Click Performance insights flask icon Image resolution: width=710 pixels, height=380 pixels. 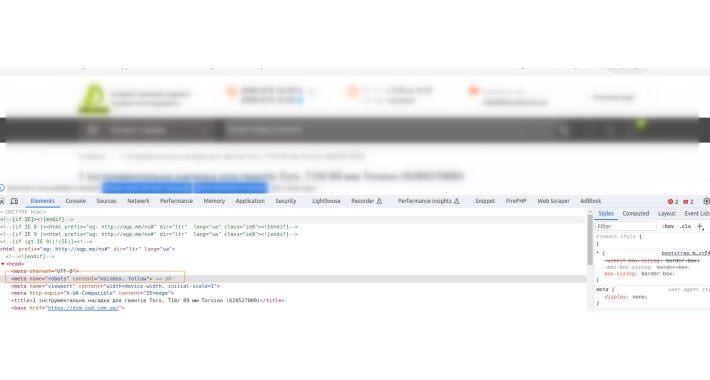pos(456,201)
